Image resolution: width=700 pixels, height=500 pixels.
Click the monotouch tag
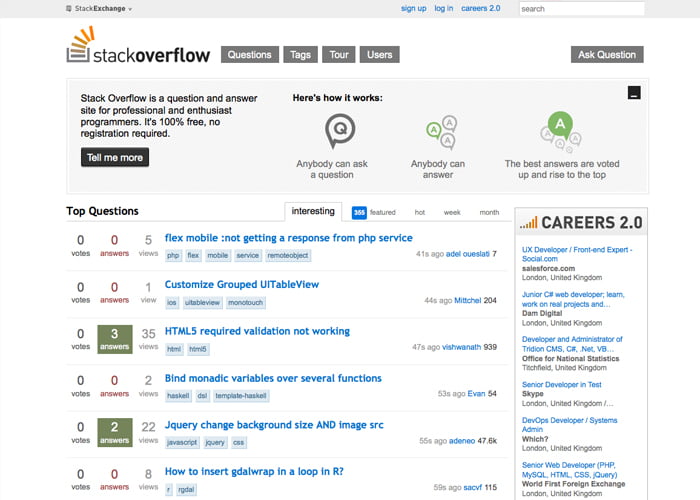point(246,303)
